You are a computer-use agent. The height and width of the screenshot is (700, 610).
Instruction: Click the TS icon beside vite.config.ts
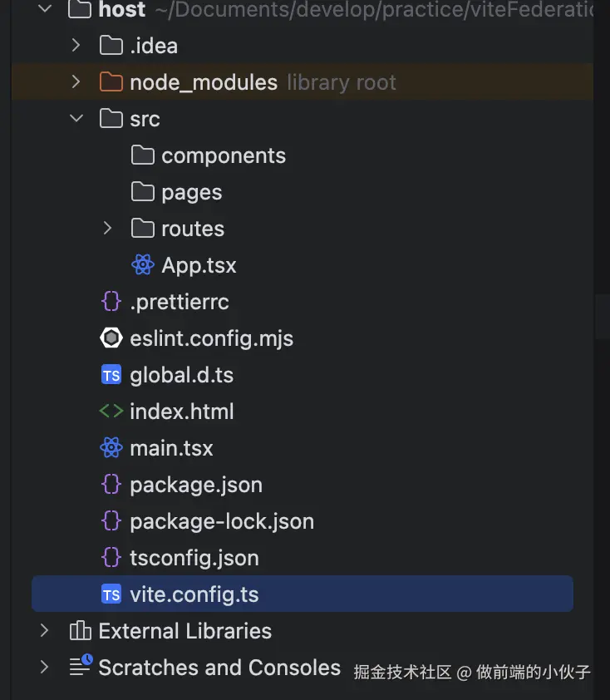(x=111, y=594)
